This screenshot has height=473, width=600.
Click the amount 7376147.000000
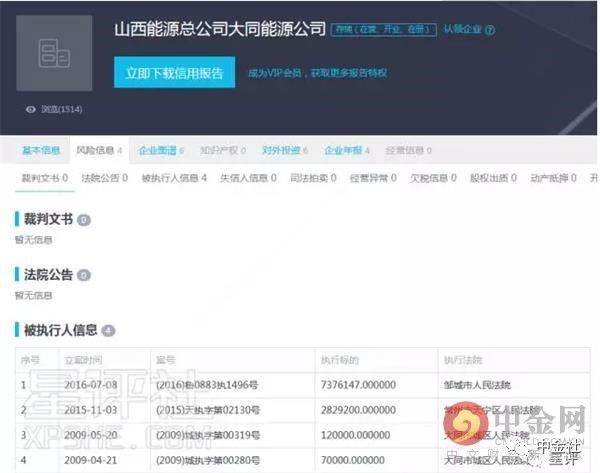(358, 385)
